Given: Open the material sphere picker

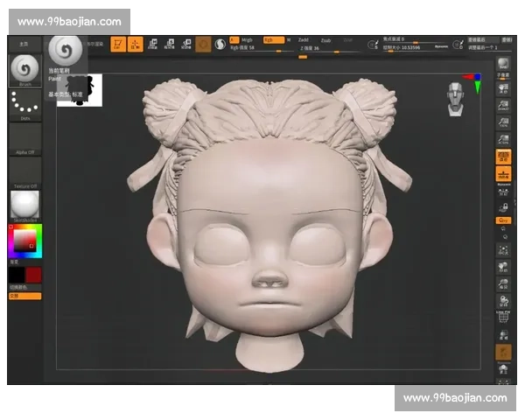Looking at the screenshot, I should click(24, 204).
